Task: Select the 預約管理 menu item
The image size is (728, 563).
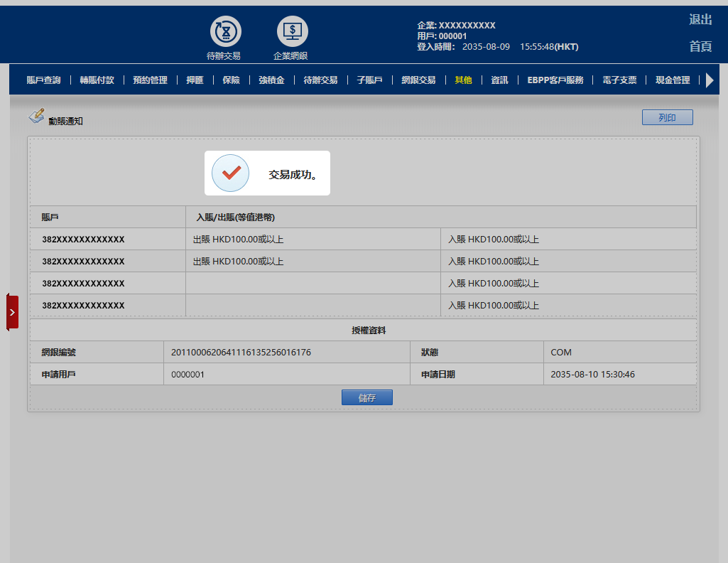Action: point(150,80)
